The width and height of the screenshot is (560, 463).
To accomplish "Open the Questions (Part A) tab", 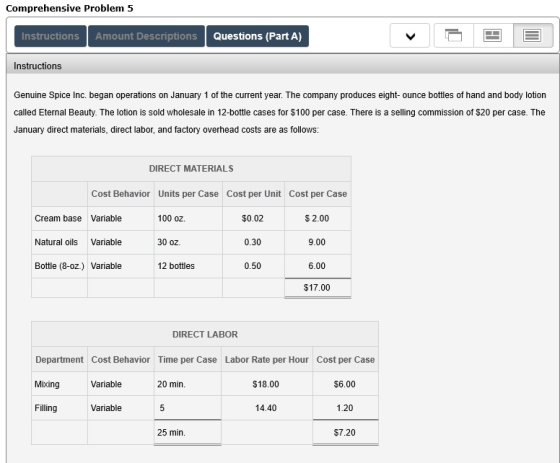I will tap(258, 36).
